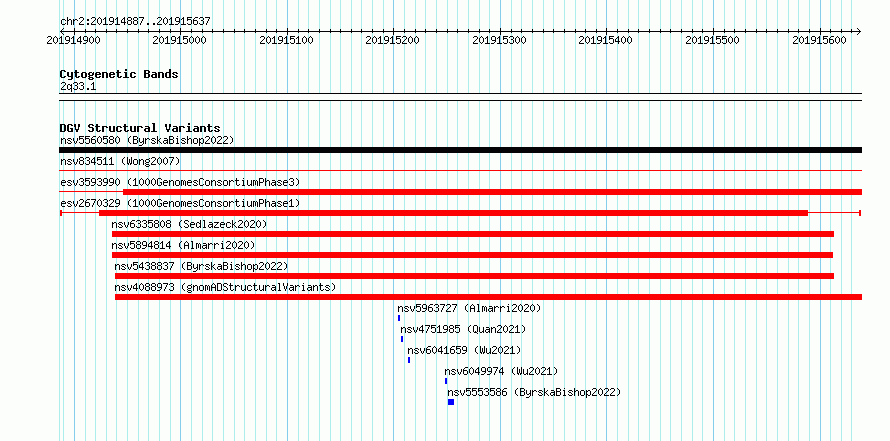Select the black nsv5560580 variant bar

(460, 150)
